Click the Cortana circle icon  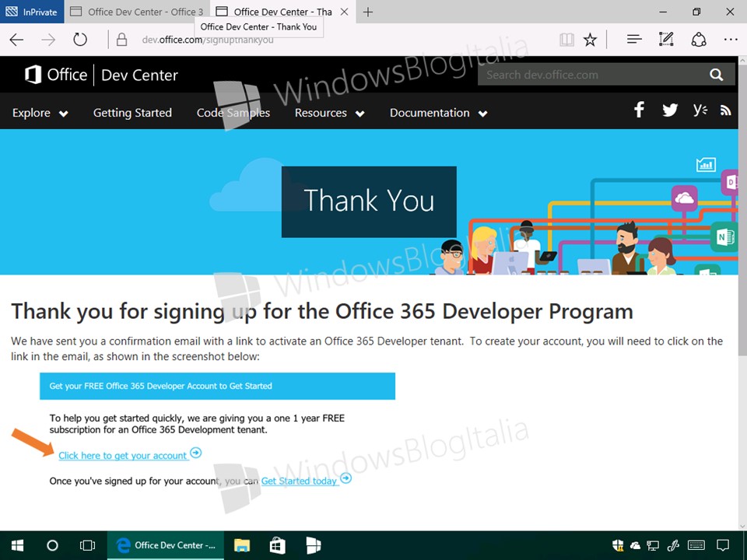pyautogui.click(x=52, y=545)
